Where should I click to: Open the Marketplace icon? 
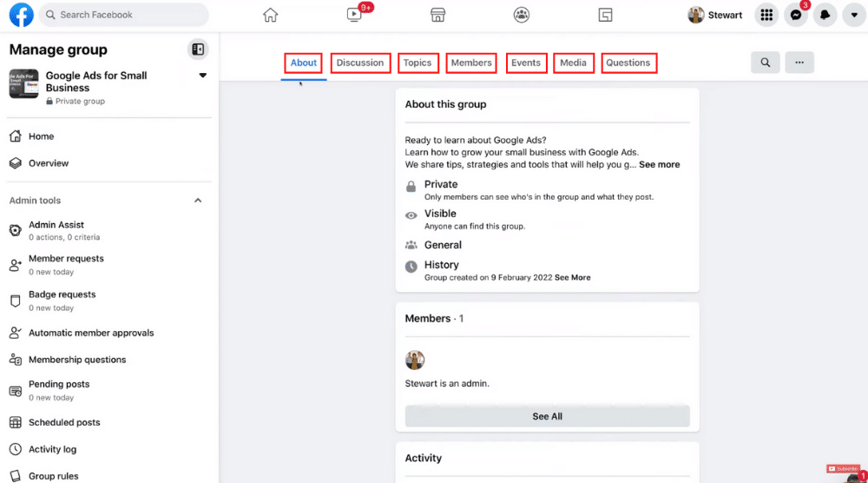point(437,15)
